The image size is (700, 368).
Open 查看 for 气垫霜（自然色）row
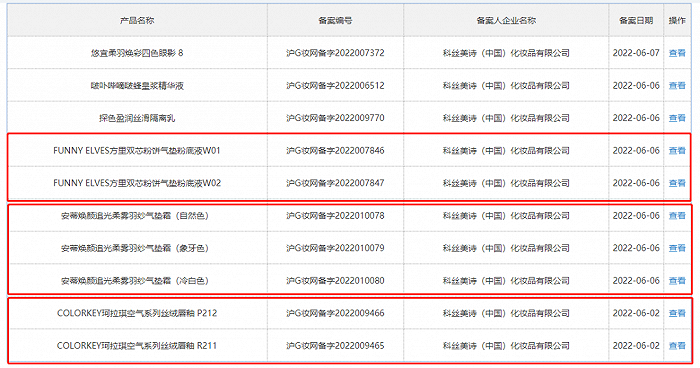point(677,216)
